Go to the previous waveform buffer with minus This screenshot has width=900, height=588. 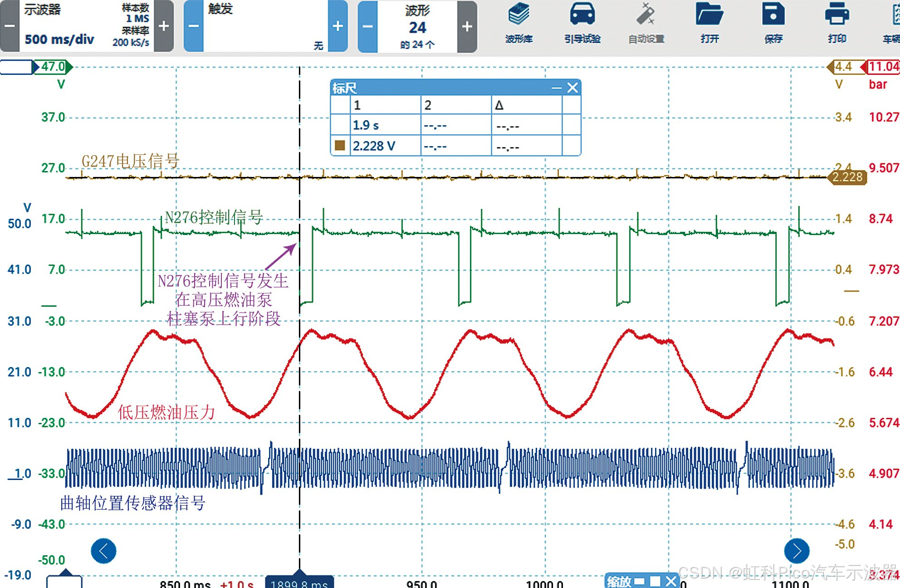[367, 26]
